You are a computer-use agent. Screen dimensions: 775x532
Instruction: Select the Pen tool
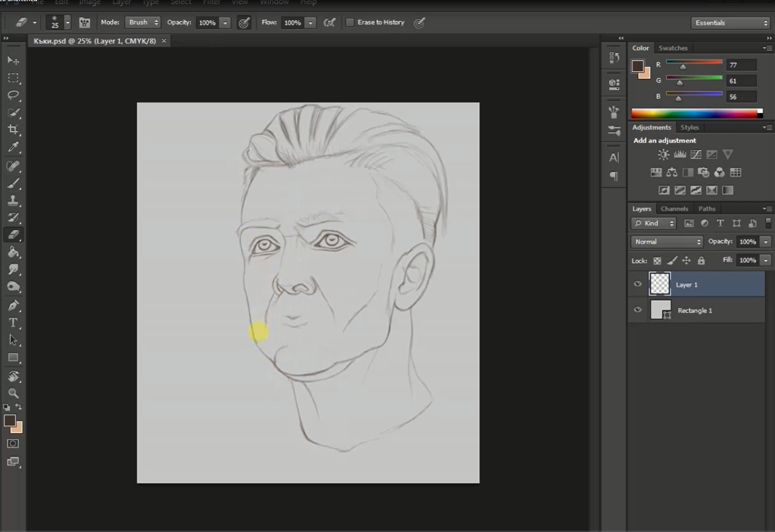tap(13, 306)
